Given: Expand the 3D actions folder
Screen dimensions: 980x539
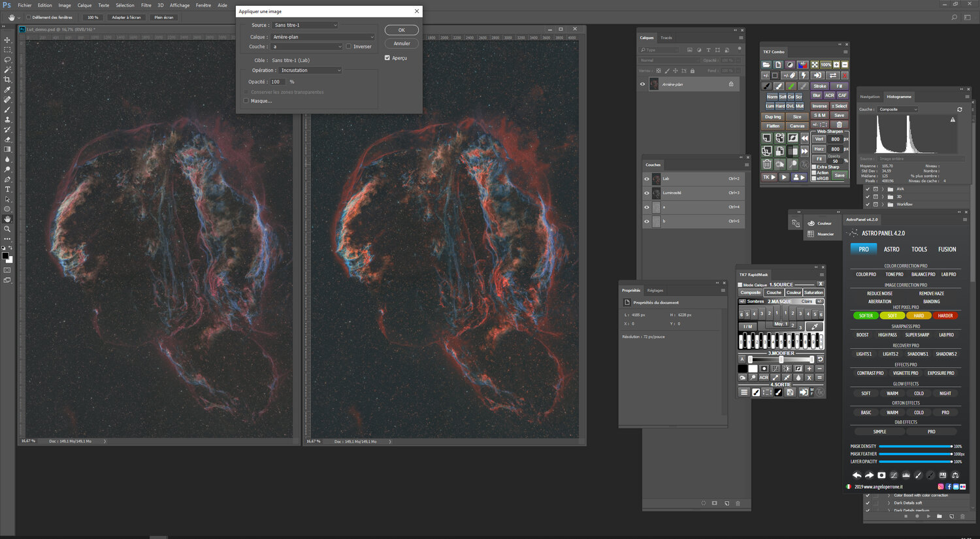Looking at the screenshot, I should pos(883,197).
